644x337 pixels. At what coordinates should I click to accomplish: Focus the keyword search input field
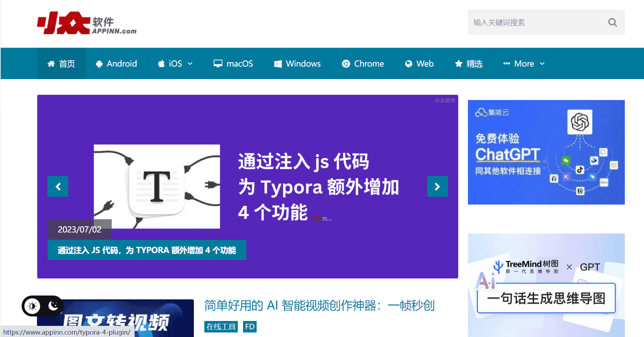click(546, 22)
